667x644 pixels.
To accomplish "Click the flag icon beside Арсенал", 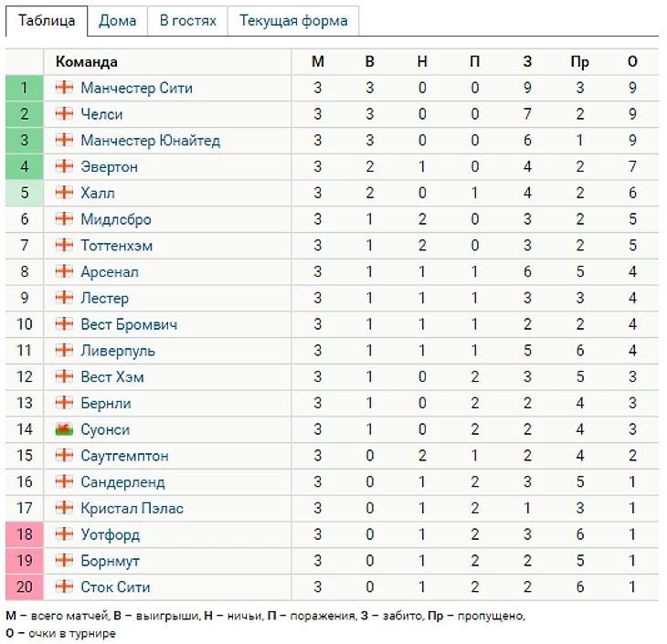I will [64, 272].
